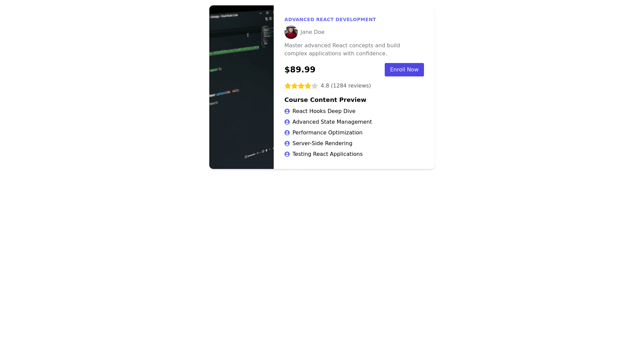Open the Advanced React Development title
The width and height of the screenshot is (644, 362).
(330, 19)
